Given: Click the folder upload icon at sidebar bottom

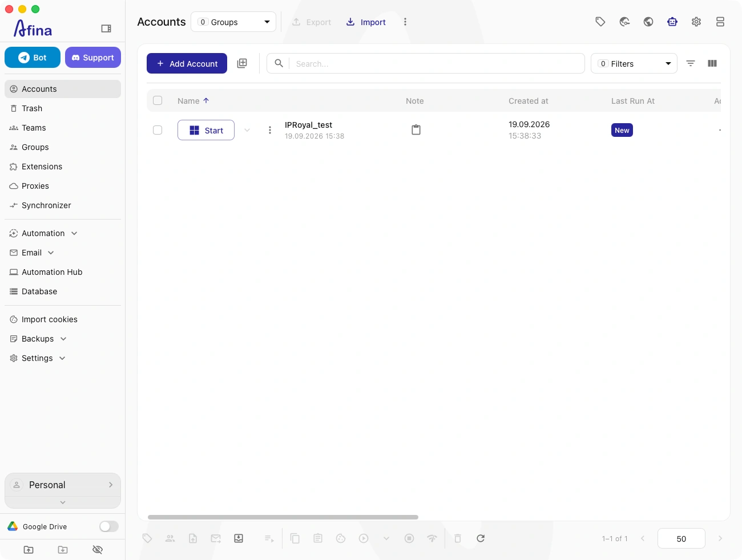Looking at the screenshot, I should pyautogui.click(x=29, y=550).
